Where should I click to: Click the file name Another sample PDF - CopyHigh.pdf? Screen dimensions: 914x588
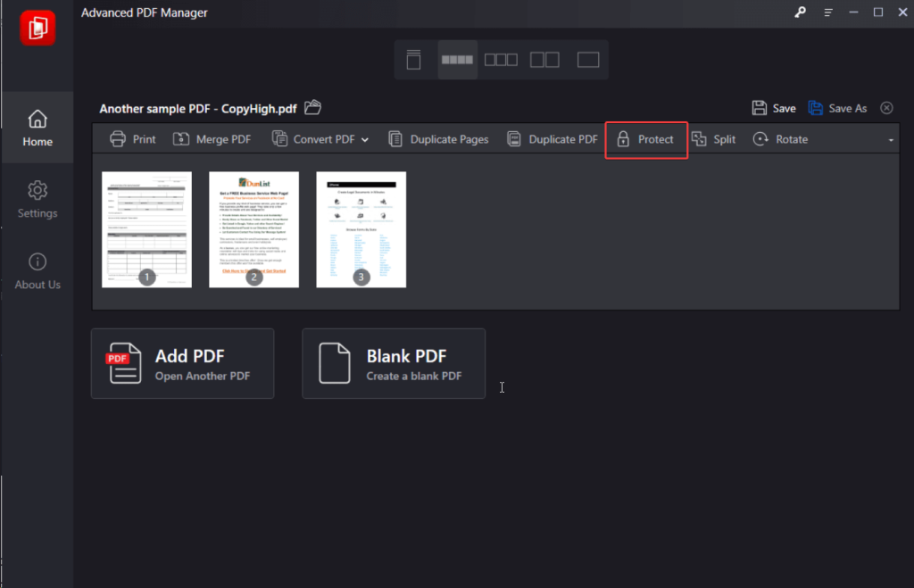(197, 108)
